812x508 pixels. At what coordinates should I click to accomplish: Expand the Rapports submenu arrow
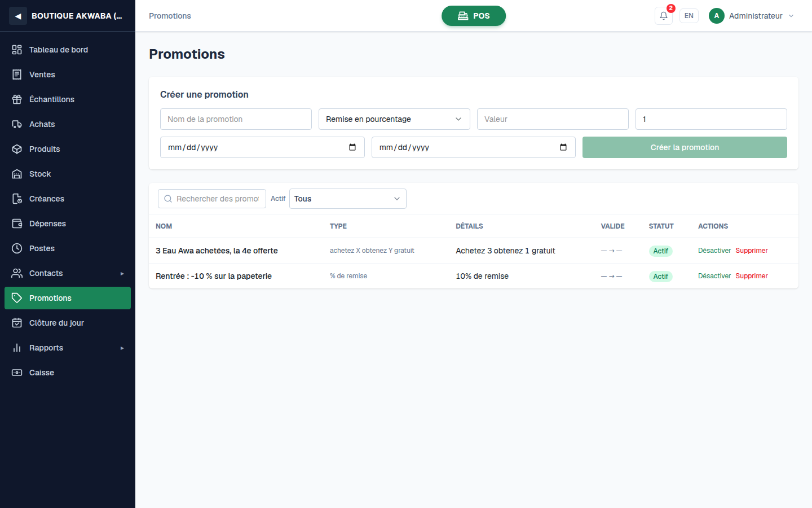(x=122, y=348)
